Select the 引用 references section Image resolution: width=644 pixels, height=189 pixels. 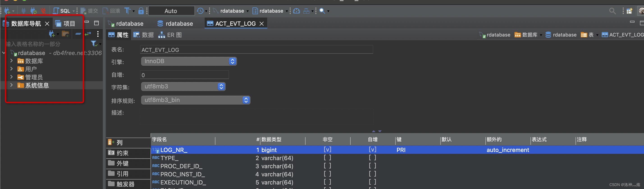(128, 173)
